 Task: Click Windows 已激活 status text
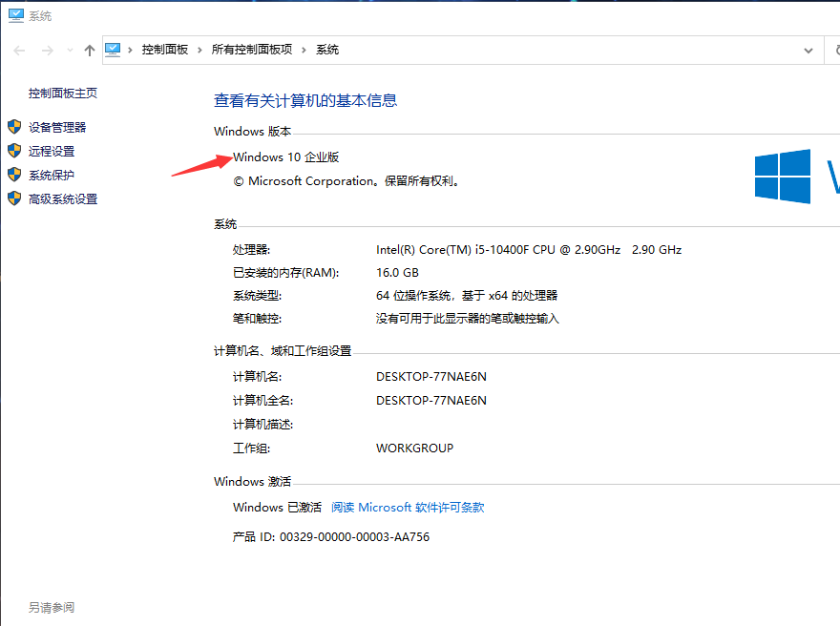[278, 507]
